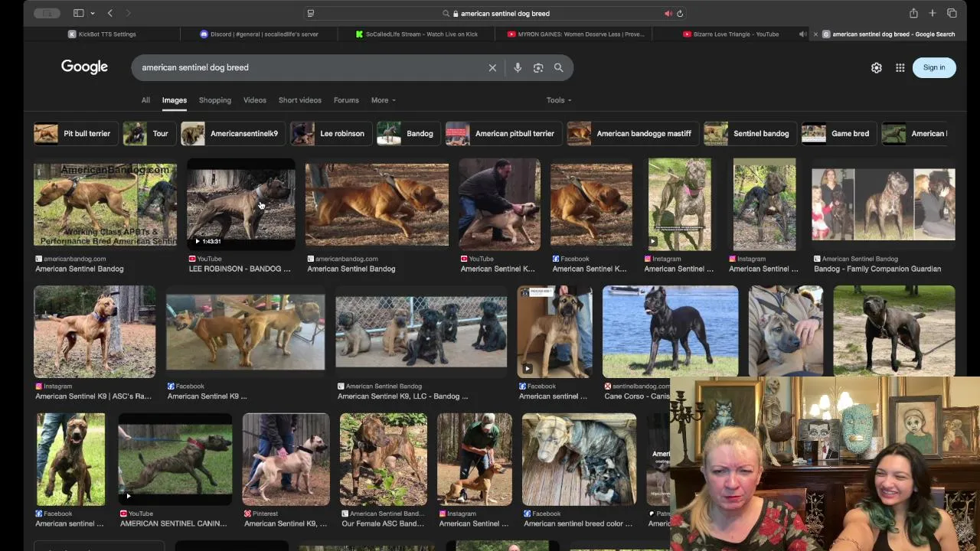Filter by American bandogge mastiff chip

point(632,133)
